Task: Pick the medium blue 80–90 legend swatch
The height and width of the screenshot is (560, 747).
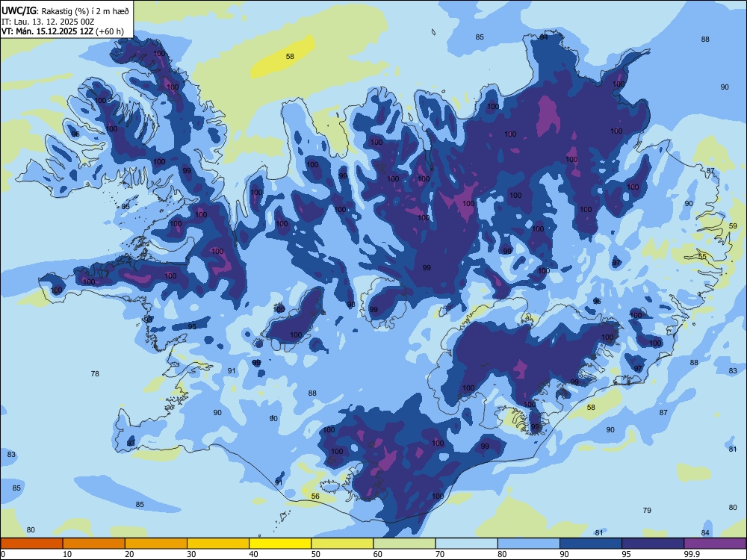Action: (x=529, y=544)
